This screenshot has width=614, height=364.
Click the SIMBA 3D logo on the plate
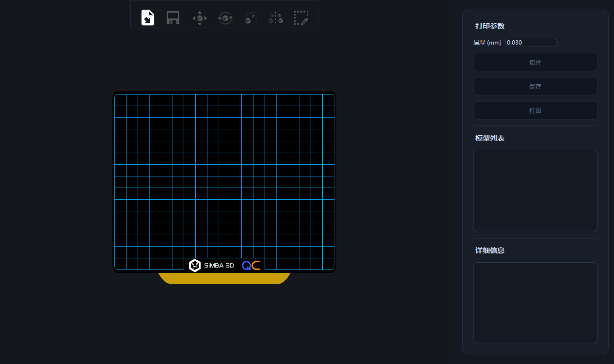pos(211,265)
